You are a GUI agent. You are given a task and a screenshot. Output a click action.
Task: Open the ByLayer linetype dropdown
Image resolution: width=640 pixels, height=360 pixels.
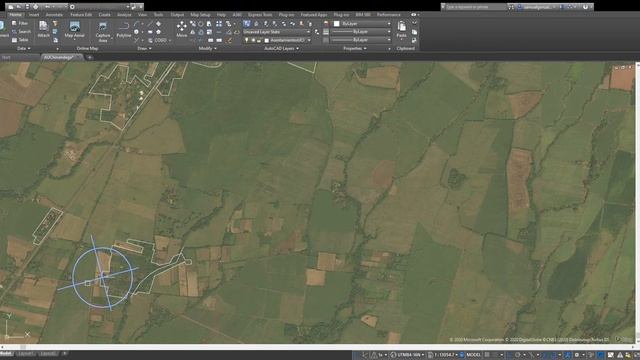pyautogui.click(x=361, y=40)
